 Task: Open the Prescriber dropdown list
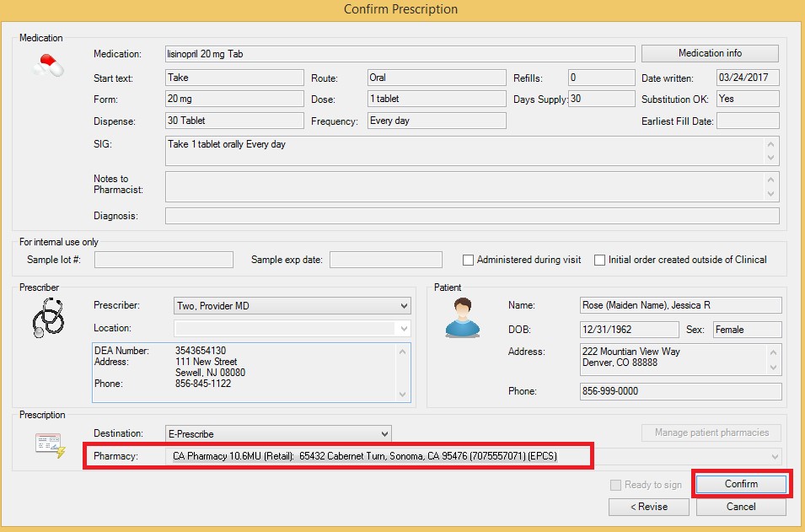[404, 306]
